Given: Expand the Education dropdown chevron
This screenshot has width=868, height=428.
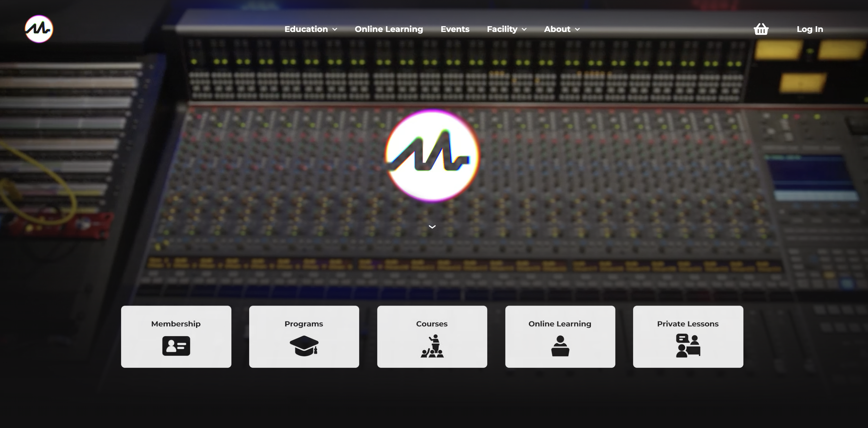Looking at the screenshot, I should point(335,29).
